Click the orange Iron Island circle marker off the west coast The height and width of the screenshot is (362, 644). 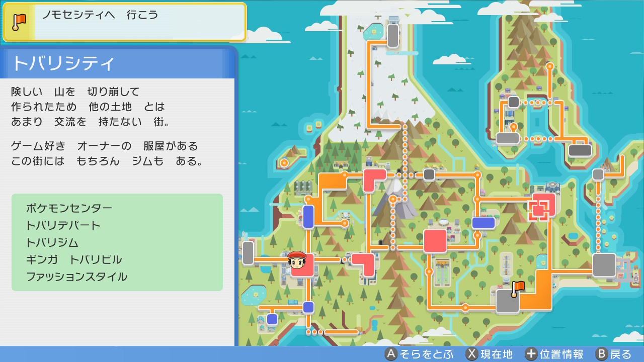point(284,163)
